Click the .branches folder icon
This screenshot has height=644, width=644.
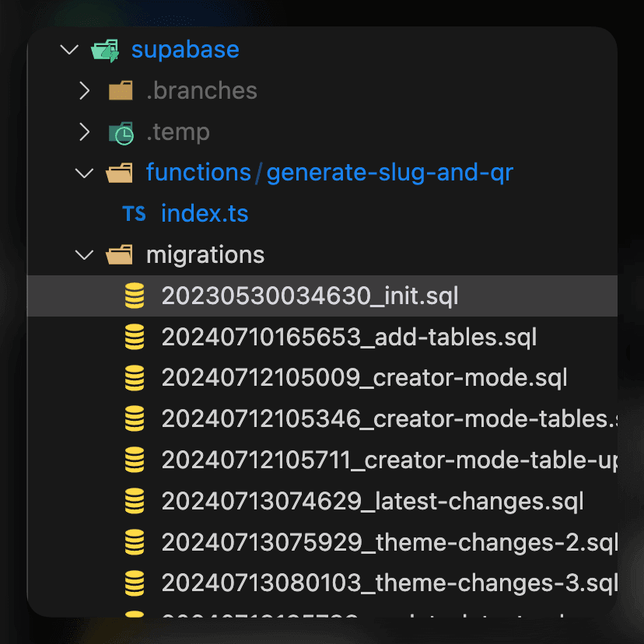(x=121, y=91)
